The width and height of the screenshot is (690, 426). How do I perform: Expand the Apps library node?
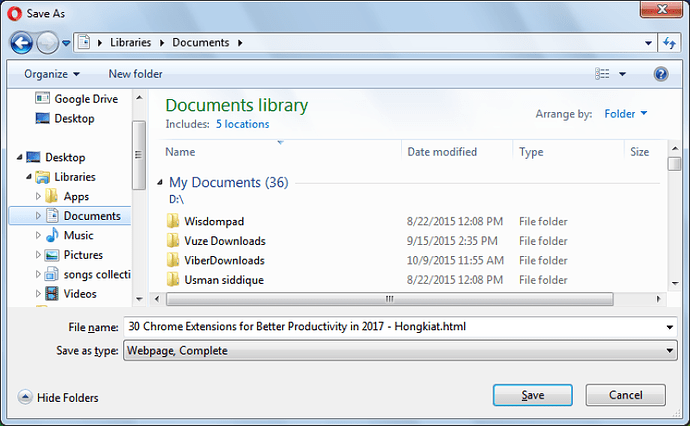click(x=38, y=196)
